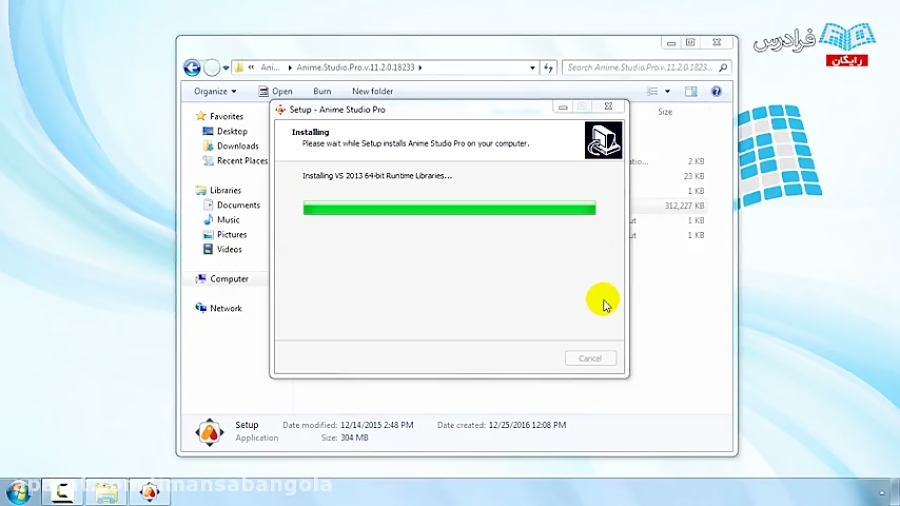Screen dimensions: 900x506
Task: Click the Explorer Forward navigation arrow
Action: 212,68
